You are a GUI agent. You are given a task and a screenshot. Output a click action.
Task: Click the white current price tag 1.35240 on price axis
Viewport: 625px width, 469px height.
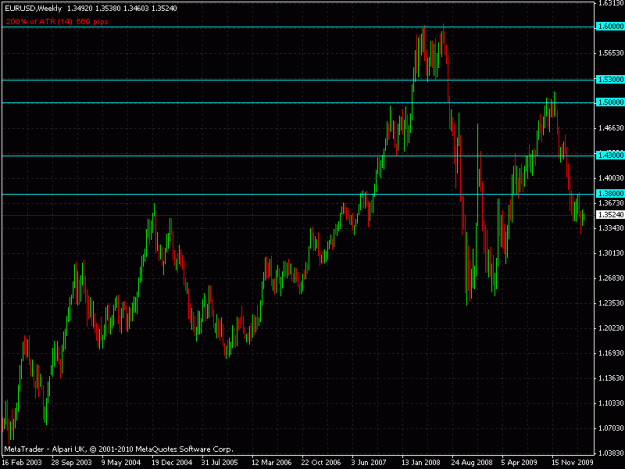tap(610, 215)
